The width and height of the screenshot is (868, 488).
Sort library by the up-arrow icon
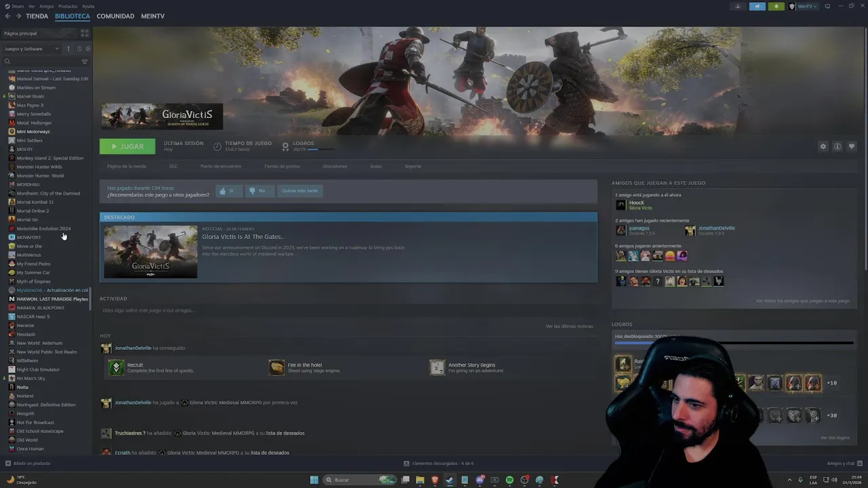pos(68,49)
